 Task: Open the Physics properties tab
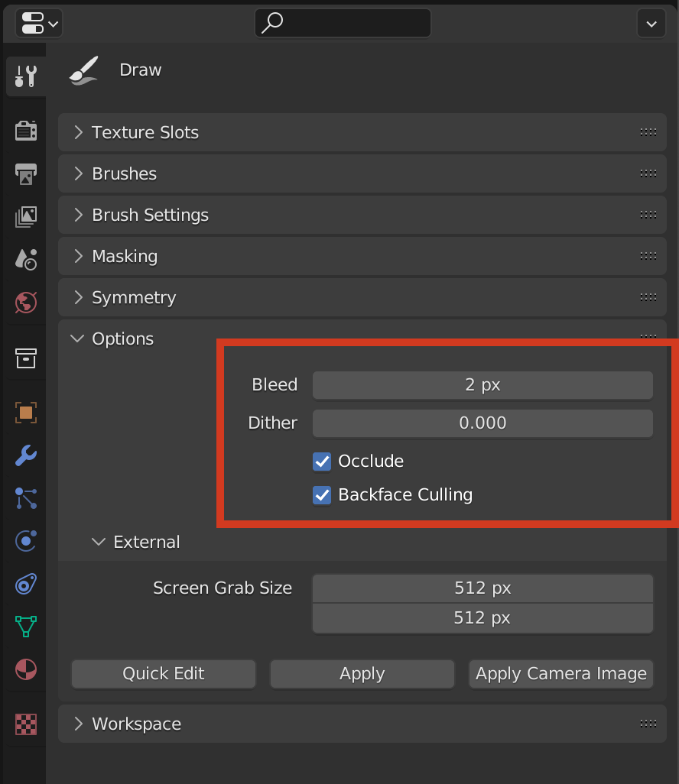pyautogui.click(x=26, y=542)
